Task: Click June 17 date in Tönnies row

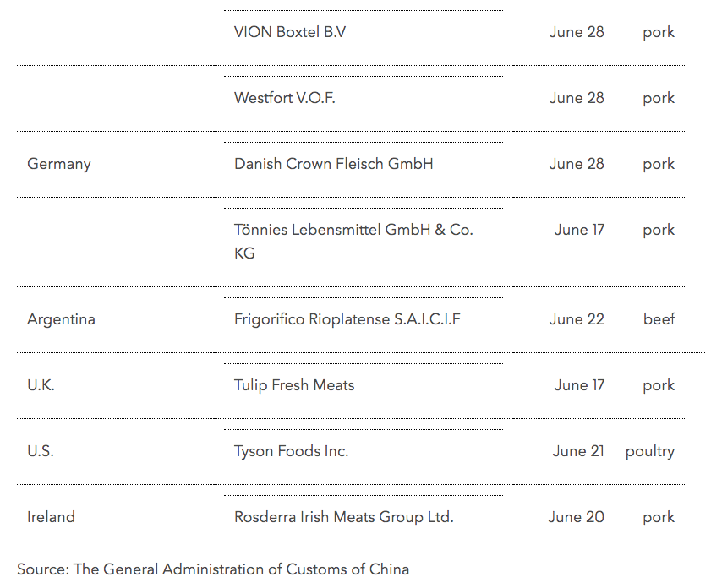Action: [579, 230]
